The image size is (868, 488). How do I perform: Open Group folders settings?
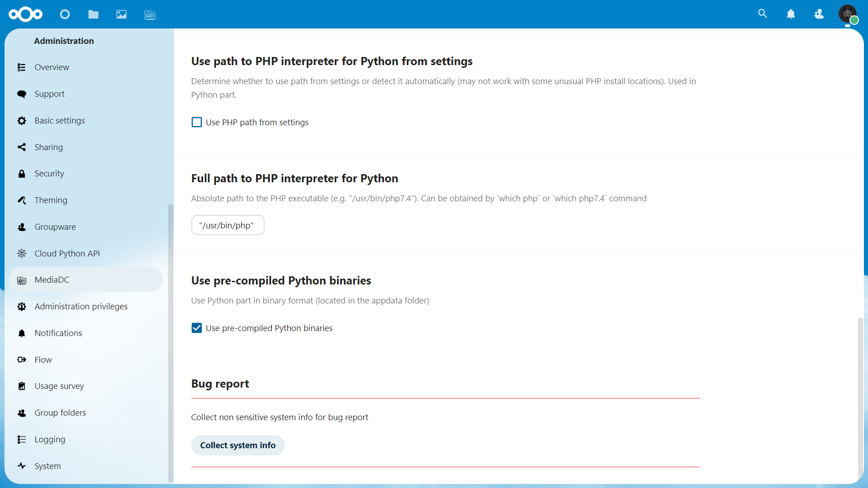(x=60, y=413)
